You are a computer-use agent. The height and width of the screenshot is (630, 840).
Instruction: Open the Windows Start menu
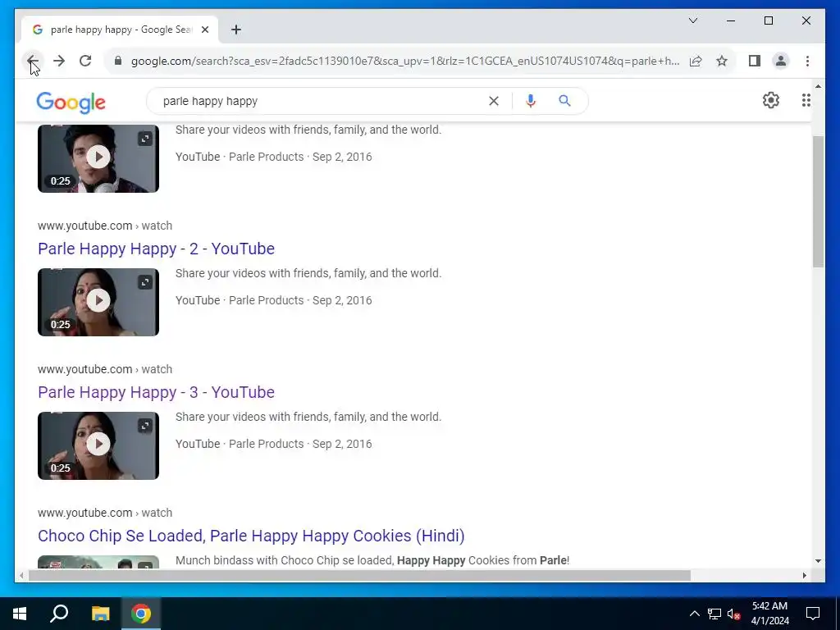click(20, 614)
